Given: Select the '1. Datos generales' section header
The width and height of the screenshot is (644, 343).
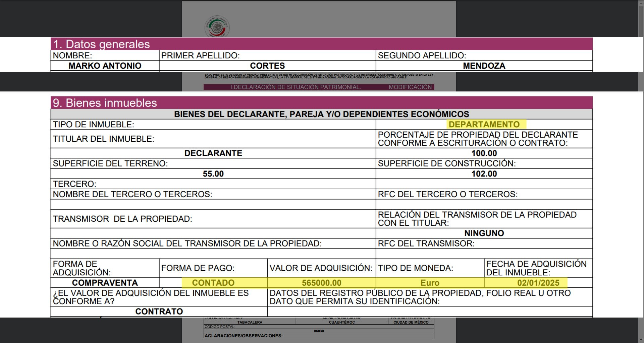Looking at the screenshot, I should click(322, 44).
